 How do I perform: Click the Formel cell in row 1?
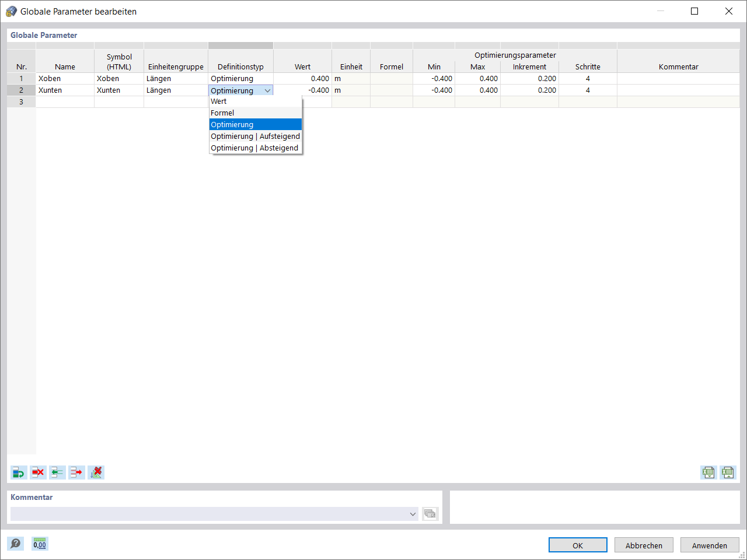pyautogui.click(x=392, y=79)
